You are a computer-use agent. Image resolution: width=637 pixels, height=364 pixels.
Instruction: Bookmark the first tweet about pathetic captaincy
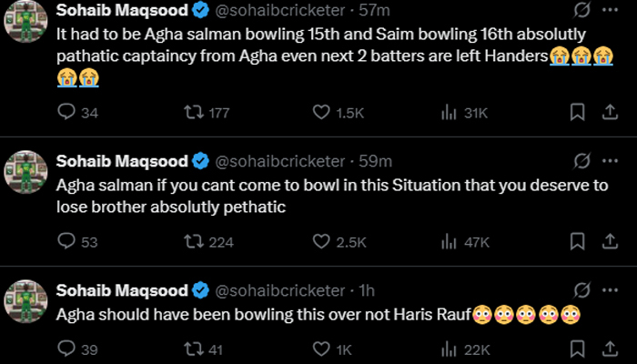point(577,113)
